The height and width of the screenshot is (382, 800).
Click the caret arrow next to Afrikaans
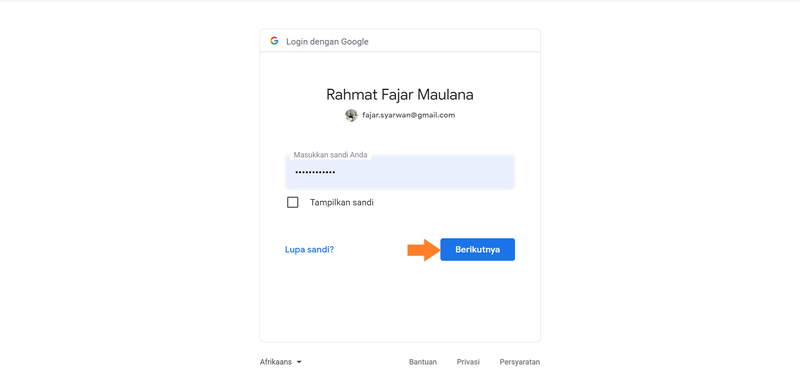pyautogui.click(x=299, y=362)
